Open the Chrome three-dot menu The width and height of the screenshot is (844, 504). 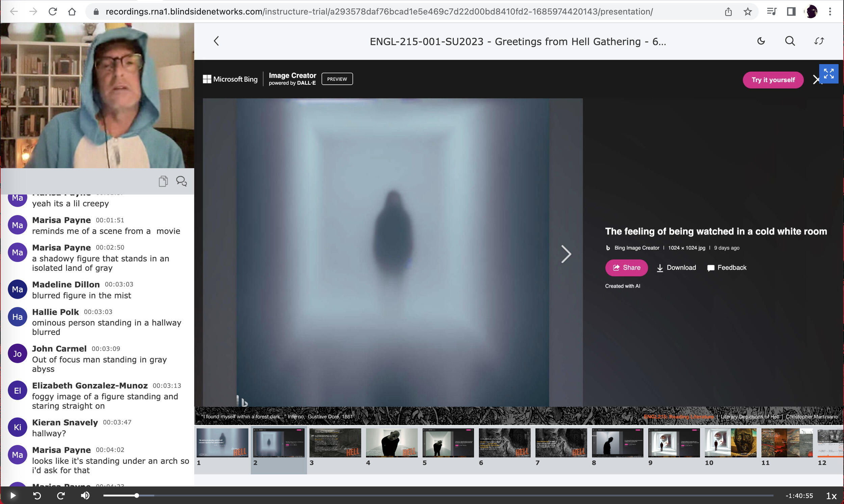pyautogui.click(x=830, y=11)
